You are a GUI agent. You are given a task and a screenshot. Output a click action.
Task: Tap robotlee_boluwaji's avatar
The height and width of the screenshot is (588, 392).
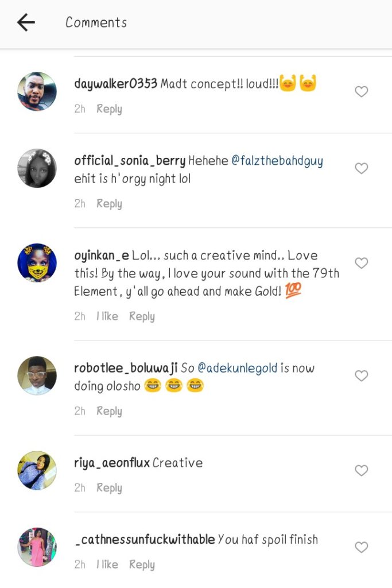(x=37, y=376)
